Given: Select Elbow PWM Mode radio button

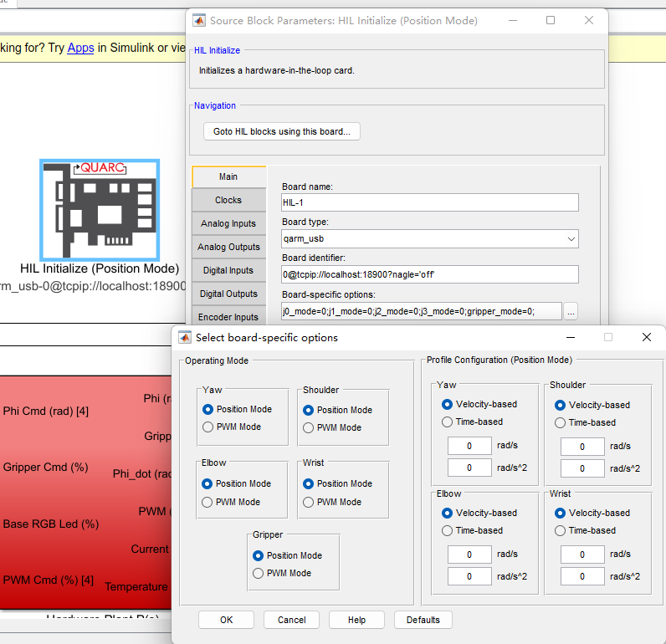Looking at the screenshot, I should click(207, 502).
